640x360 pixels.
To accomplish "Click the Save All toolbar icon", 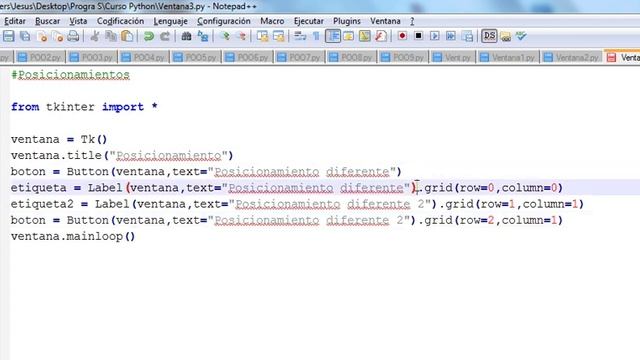I will (25, 36).
